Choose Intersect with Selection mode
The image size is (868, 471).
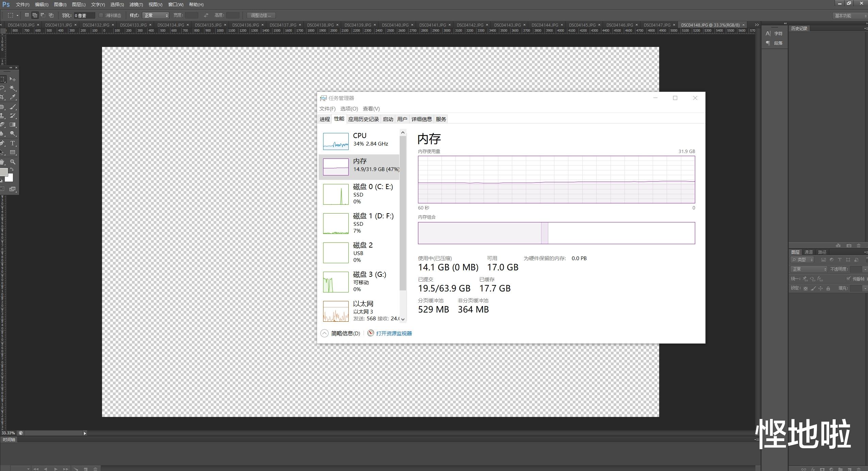(51, 15)
